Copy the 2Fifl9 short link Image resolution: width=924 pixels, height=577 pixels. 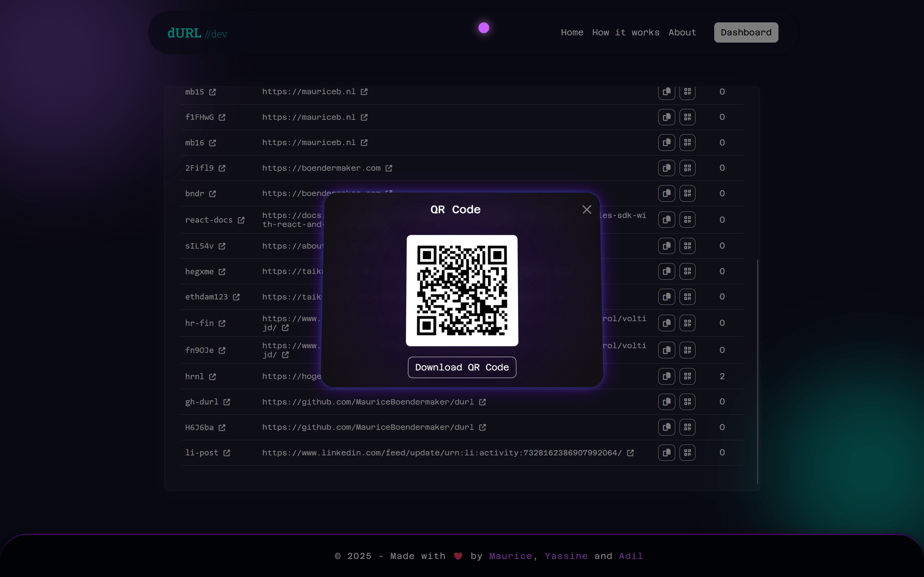coord(666,168)
